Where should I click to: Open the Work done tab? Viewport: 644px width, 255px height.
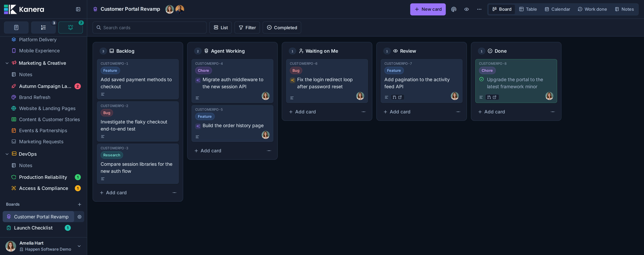tap(592, 9)
